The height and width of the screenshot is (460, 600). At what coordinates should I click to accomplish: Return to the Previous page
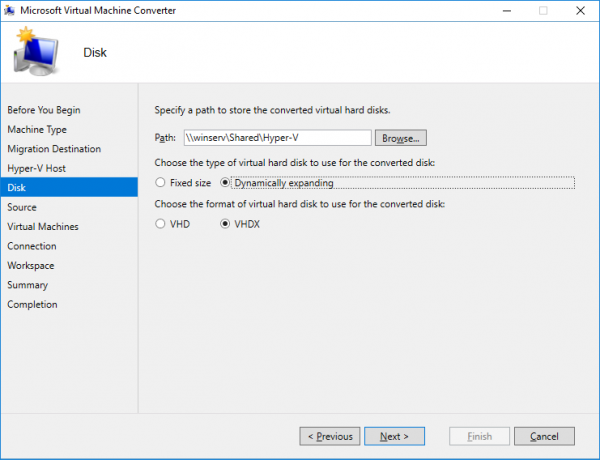[x=330, y=436]
